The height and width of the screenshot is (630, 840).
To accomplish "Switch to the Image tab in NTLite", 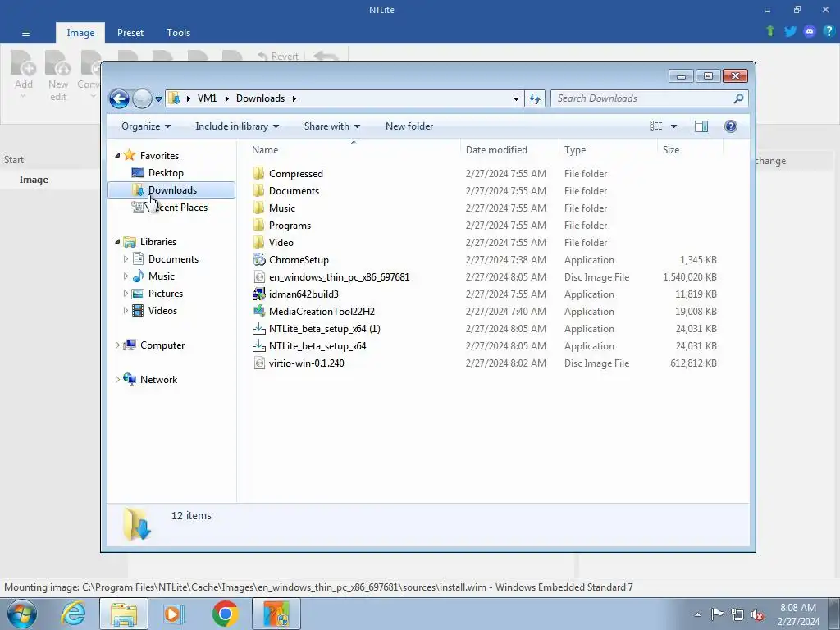I will (80, 33).
